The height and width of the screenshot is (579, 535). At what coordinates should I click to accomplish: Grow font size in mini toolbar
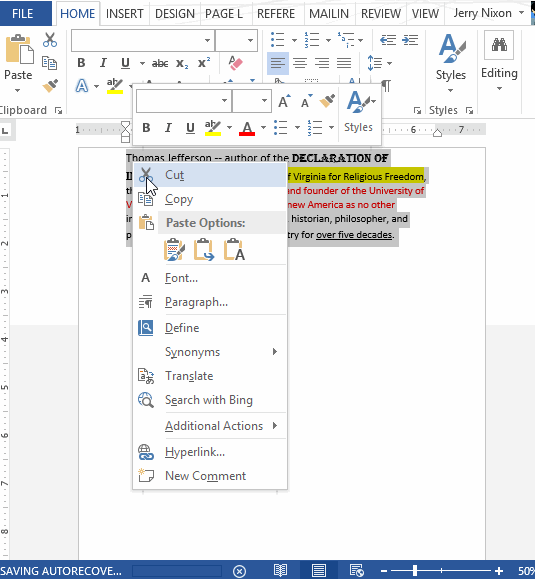point(284,101)
